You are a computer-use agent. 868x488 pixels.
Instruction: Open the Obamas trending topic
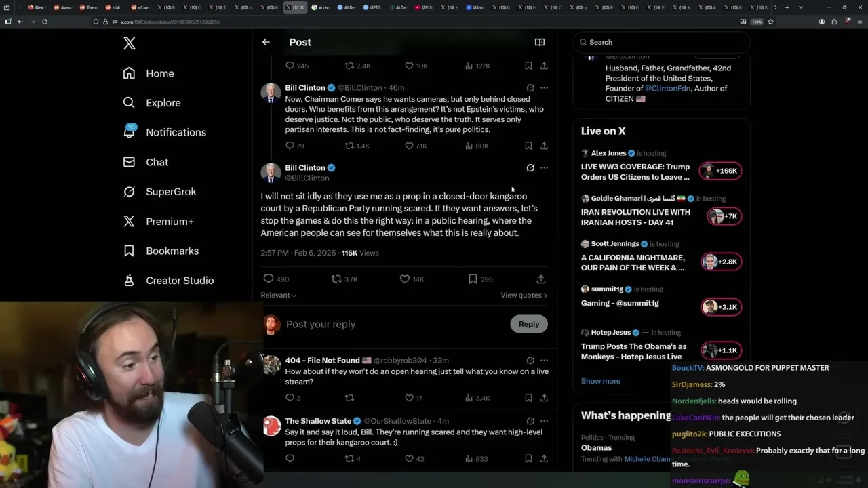[597, 448]
